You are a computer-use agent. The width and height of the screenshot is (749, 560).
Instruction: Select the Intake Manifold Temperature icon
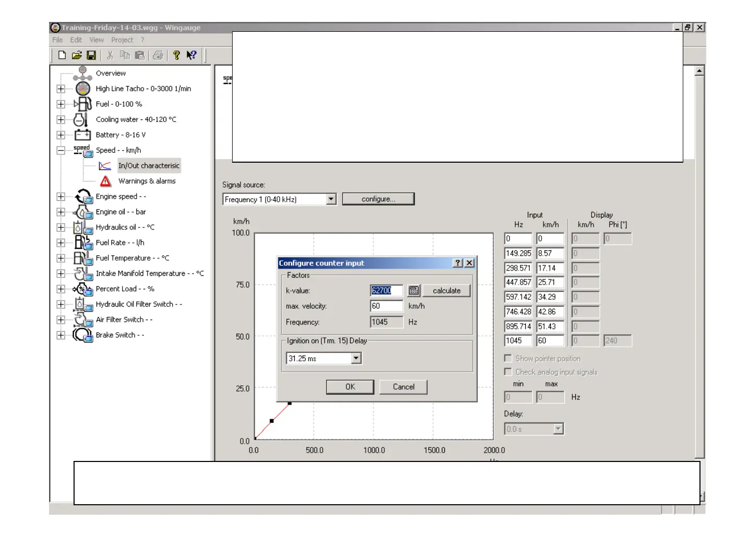click(83, 273)
